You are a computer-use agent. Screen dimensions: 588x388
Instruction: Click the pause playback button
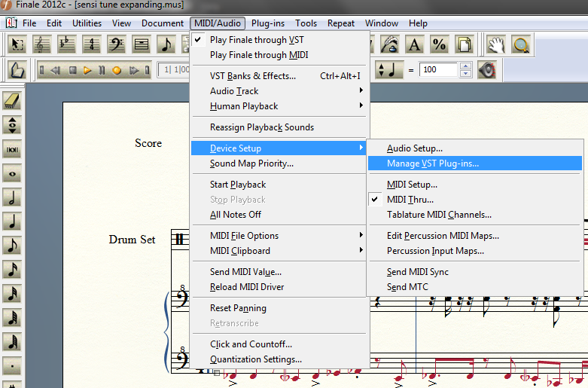102,70
